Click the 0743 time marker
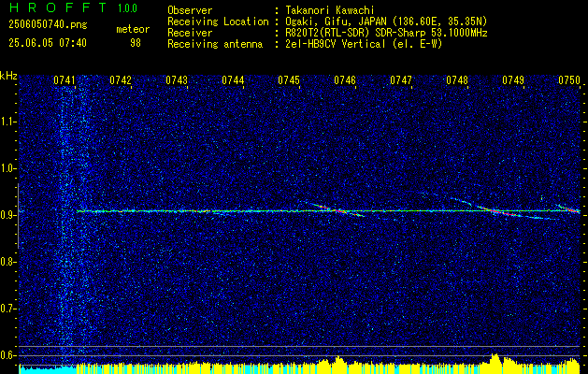This screenshot has width=588, height=374. point(177,80)
